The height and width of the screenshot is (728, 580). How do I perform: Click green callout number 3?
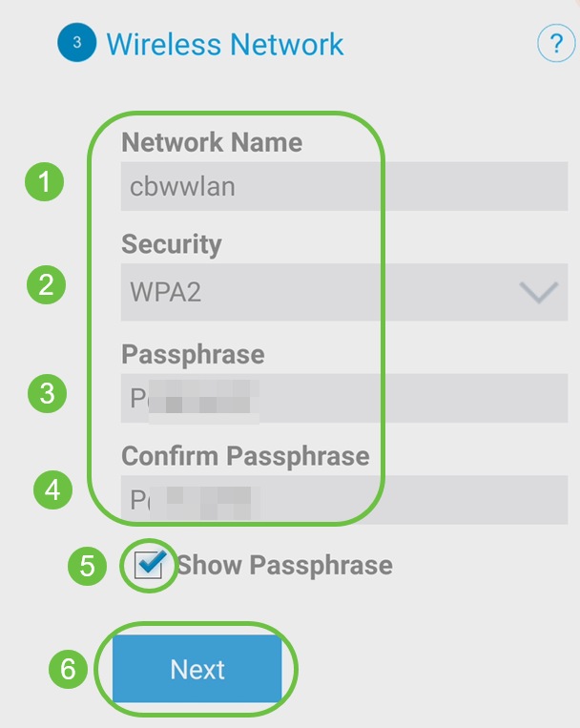(x=46, y=393)
